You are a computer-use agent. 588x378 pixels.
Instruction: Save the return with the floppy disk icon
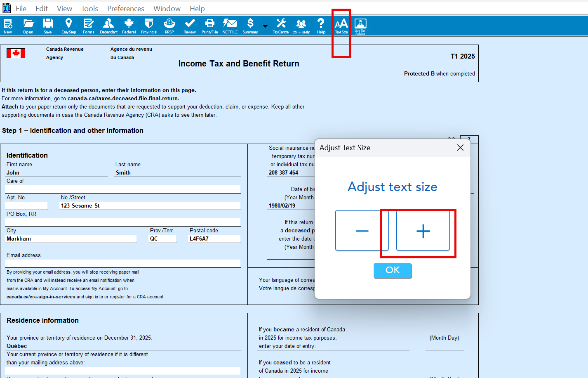pyautogui.click(x=48, y=26)
